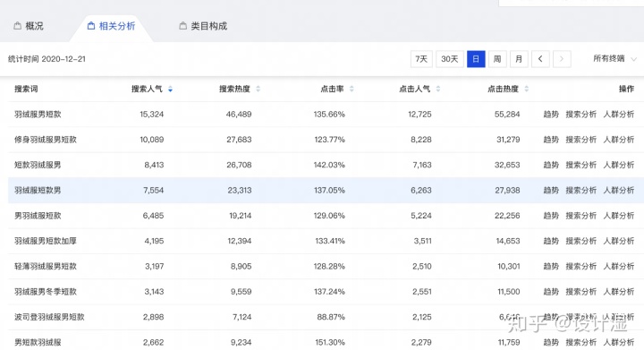Open 趋势 for 轻薄羽绒服男短款
This screenshot has height=350, width=644.
click(551, 267)
